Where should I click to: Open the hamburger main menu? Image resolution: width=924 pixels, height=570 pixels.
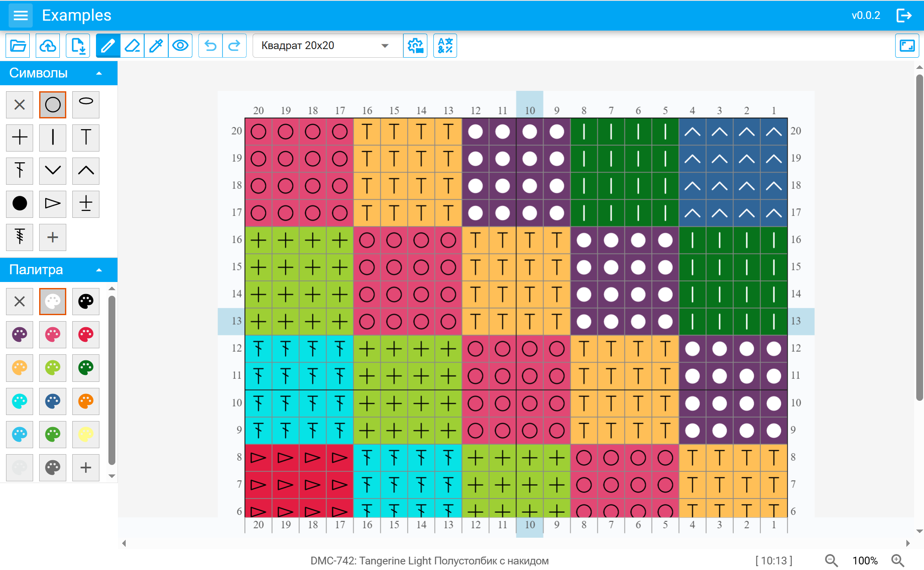[x=20, y=15]
